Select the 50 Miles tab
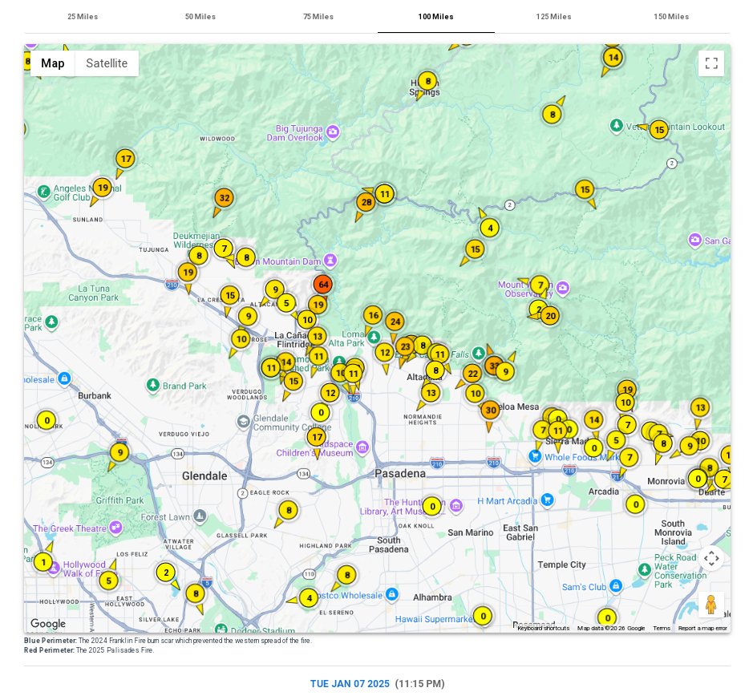 pos(200,17)
